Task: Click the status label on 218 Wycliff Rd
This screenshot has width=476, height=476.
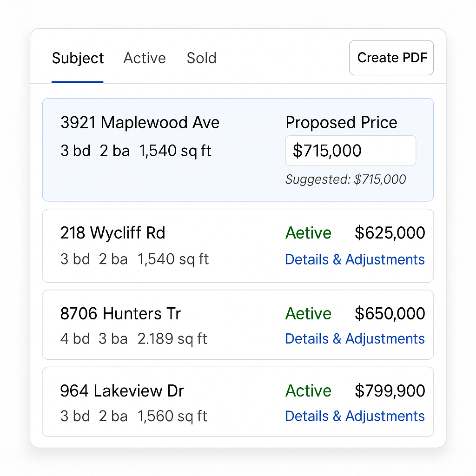Action: 308,233
